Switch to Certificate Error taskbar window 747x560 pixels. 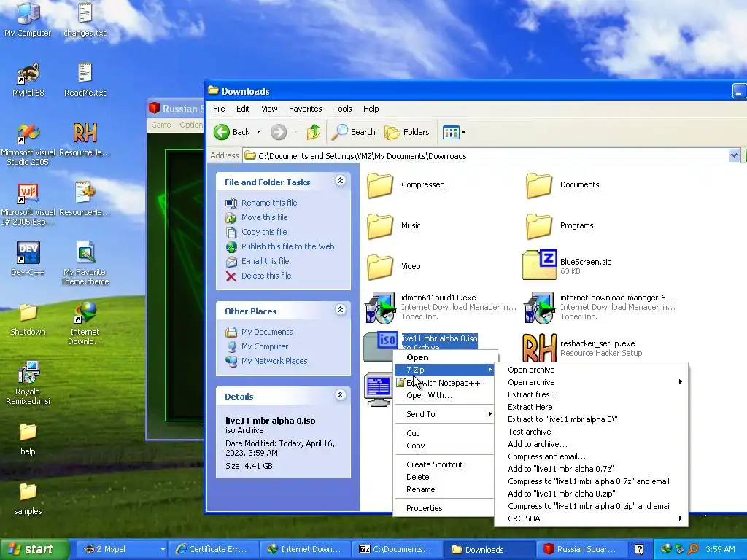pyautogui.click(x=215, y=549)
